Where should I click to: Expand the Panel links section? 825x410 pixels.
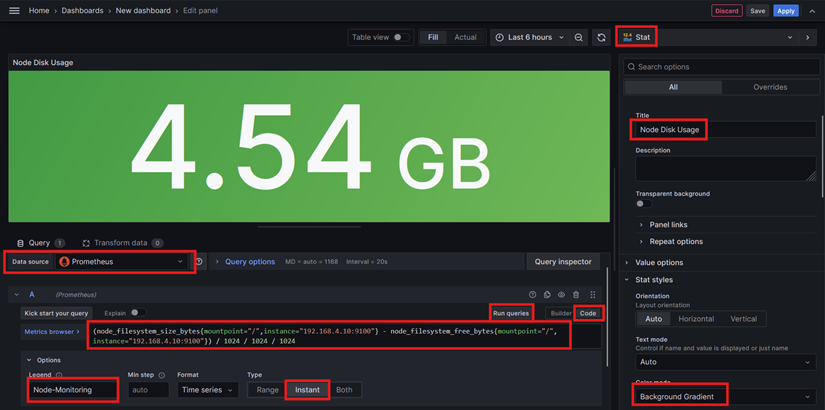(x=668, y=225)
